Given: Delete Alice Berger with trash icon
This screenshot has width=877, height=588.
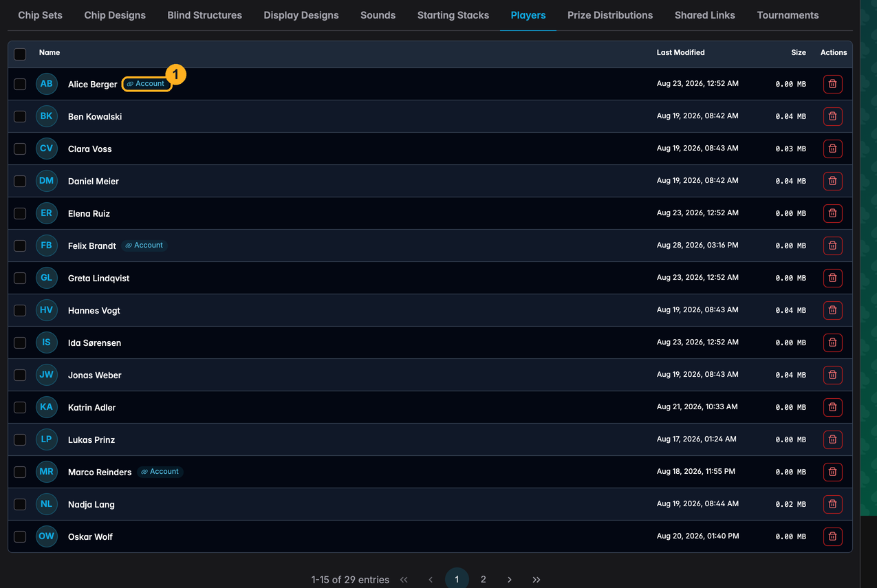Looking at the screenshot, I should coord(832,84).
